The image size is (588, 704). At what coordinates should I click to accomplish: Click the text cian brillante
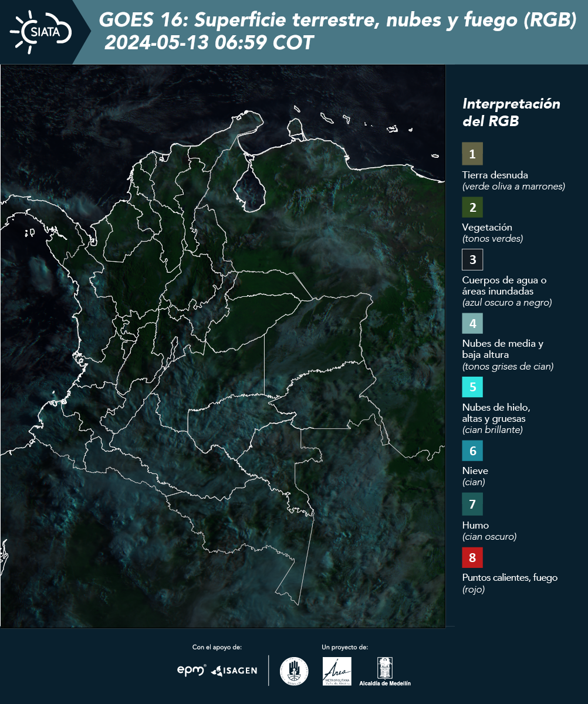(x=492, y=430)
